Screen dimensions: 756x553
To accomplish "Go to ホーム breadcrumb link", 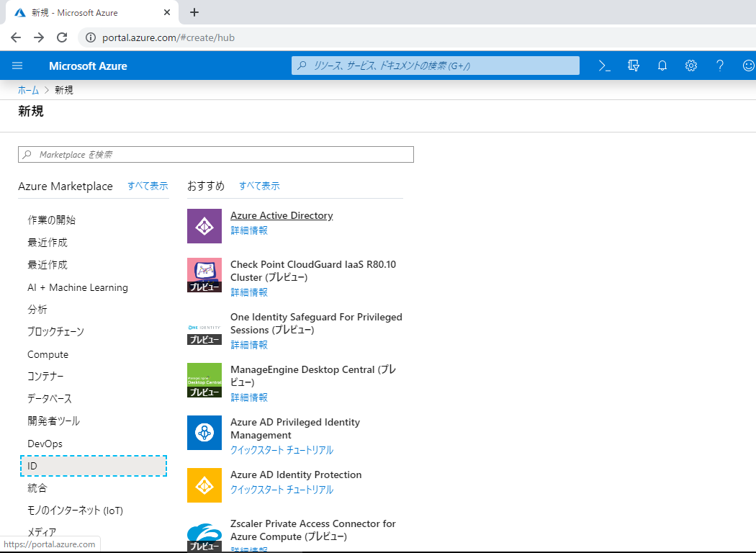I will 29,90.
